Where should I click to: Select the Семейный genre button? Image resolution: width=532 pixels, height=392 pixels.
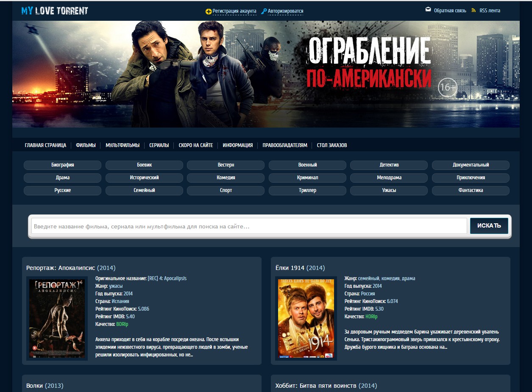(x=144, y=190)
